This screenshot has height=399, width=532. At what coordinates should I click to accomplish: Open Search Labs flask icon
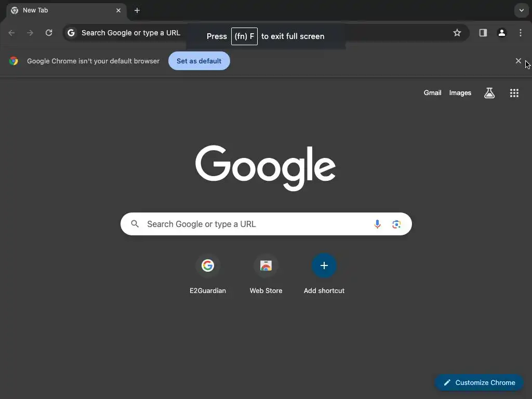click(x=489, y=93)
